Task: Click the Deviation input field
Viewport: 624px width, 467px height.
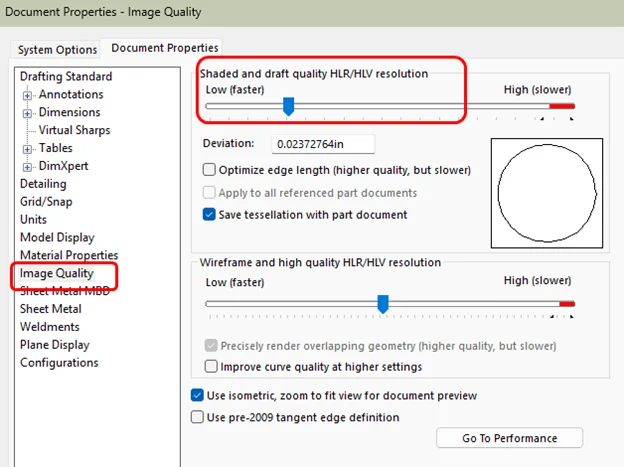Action: point(322,144)
